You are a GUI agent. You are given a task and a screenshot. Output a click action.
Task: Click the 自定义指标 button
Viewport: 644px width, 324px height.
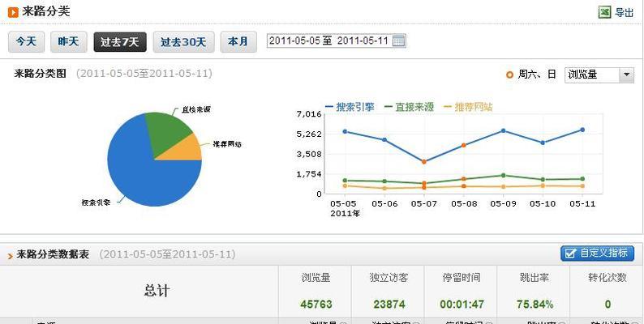coord(597,254)
